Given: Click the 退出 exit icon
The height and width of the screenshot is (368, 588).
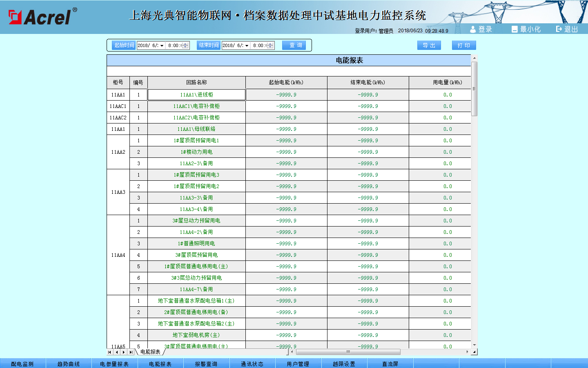Looking at the screenshot, I should click(559, 29).
